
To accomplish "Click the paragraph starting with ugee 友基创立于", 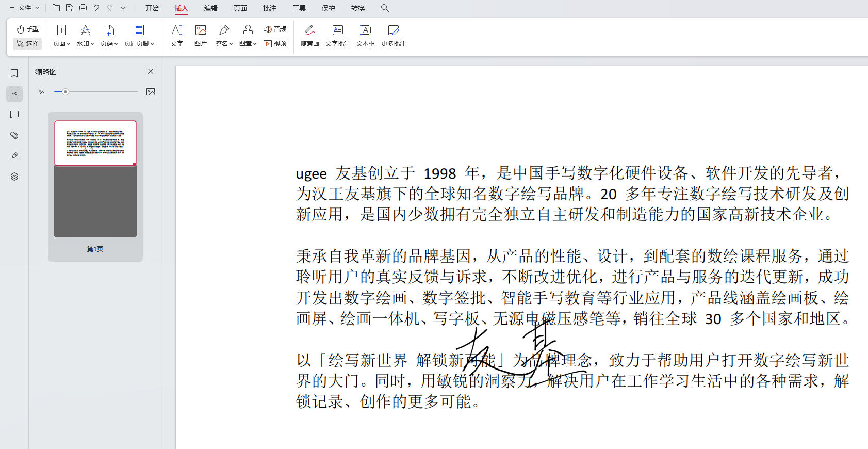I will tap(572, 194).
